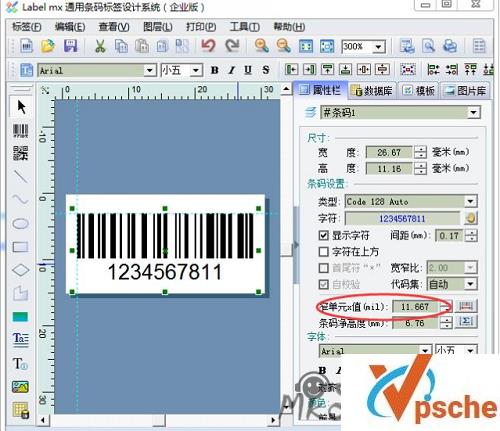
Task: Open the 查看(V) menu
Action: (114, 27)
